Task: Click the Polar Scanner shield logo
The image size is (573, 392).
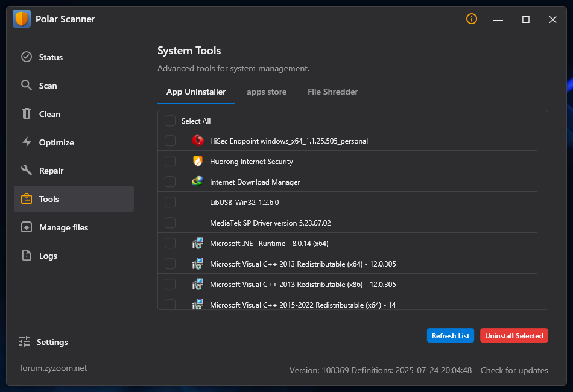Action: pyautogui.click(x=22, y=19)
